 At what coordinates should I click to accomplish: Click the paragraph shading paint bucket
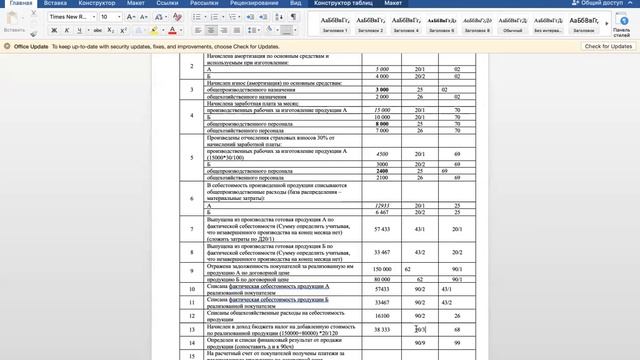pos(269,30)
